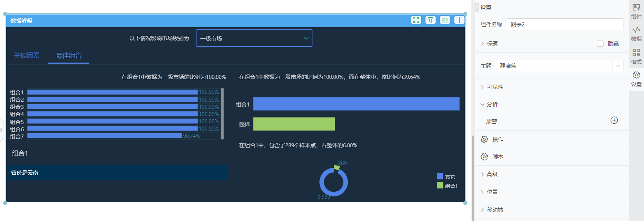This screenshot has height=221, width=644.
Task: Select the 最佳组合 tab
Action: click(x=69, y=56)
